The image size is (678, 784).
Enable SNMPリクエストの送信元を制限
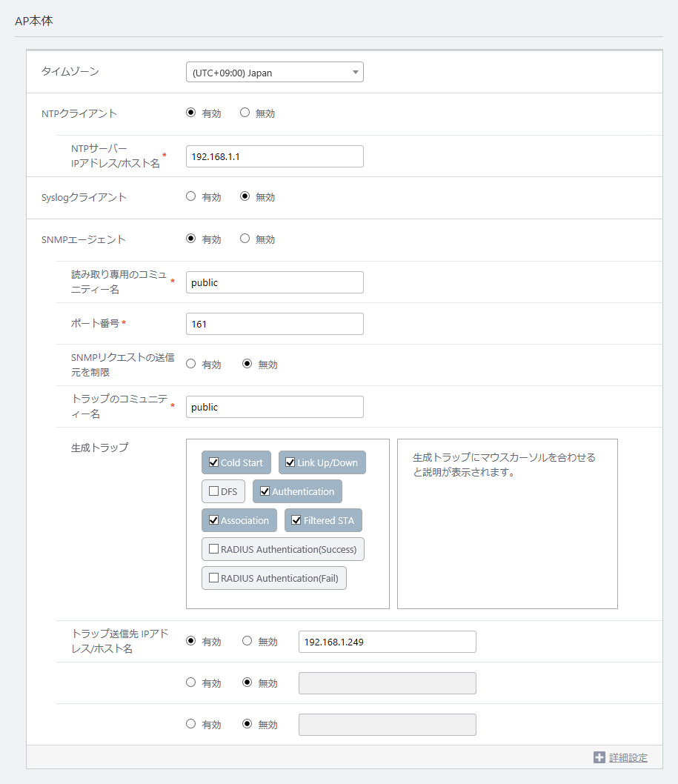pos(190,364)
